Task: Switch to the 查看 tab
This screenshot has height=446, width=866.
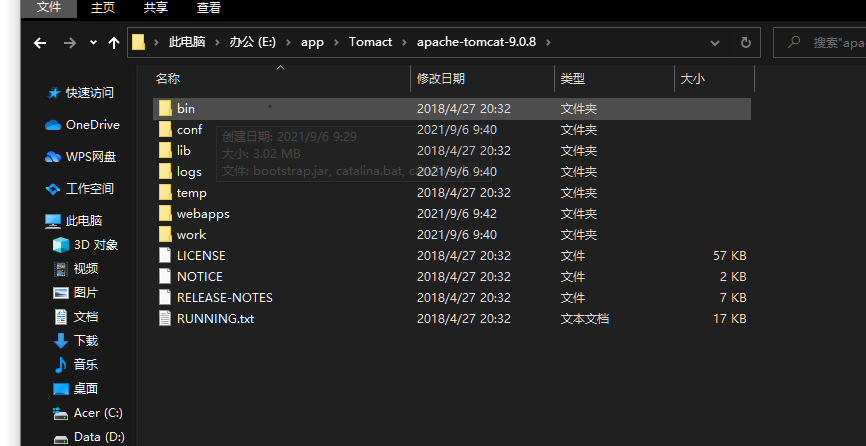Action: coord(209,8)
